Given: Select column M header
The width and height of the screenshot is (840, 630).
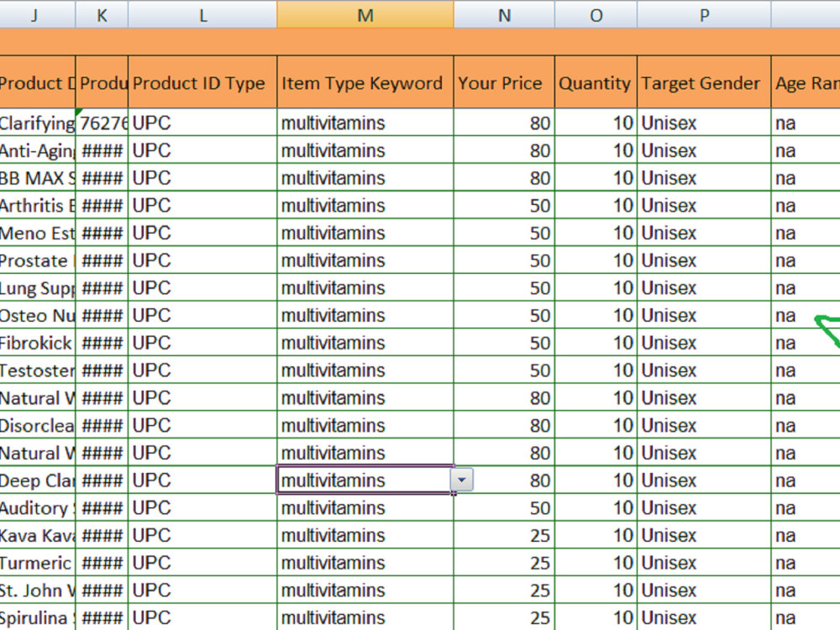Looking at the screenshot, I should 365,15.
